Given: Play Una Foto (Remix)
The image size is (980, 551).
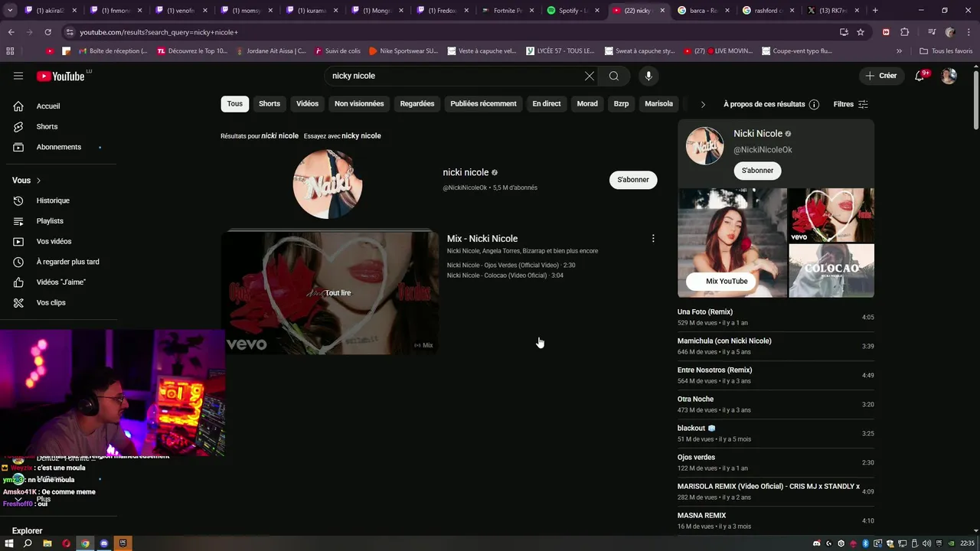Looking at the screenshot, I should 776,317.
